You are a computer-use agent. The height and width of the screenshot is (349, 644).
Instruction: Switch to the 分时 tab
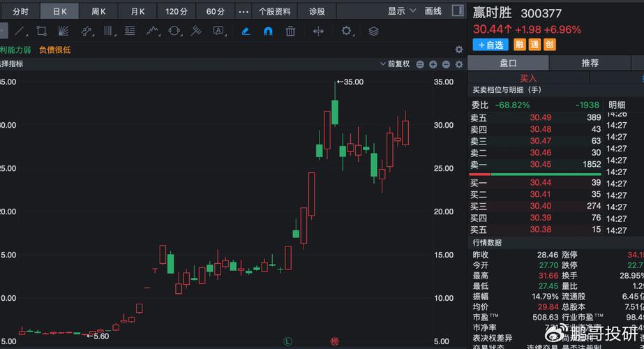[x=20, y=11]
